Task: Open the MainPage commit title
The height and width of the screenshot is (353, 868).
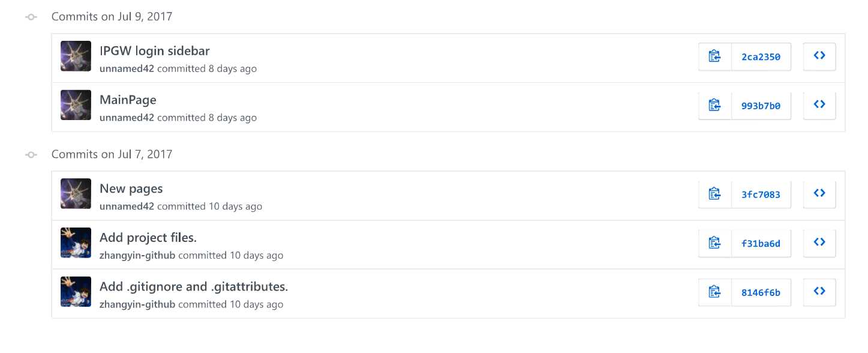Action: click(128, 100)
